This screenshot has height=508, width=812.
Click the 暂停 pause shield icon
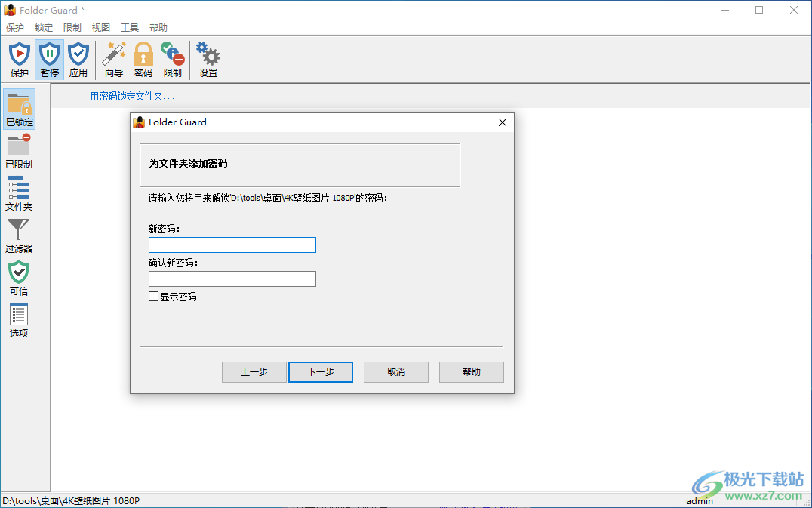click(x=50, y=60)
